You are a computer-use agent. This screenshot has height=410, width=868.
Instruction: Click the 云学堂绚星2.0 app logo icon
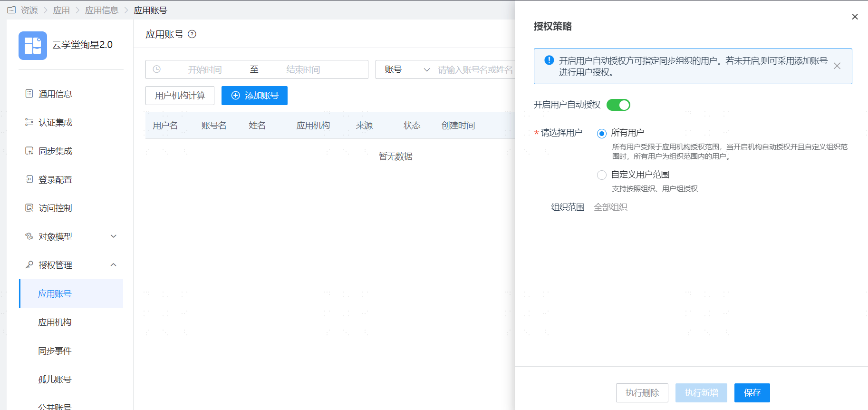coord(33,46)
